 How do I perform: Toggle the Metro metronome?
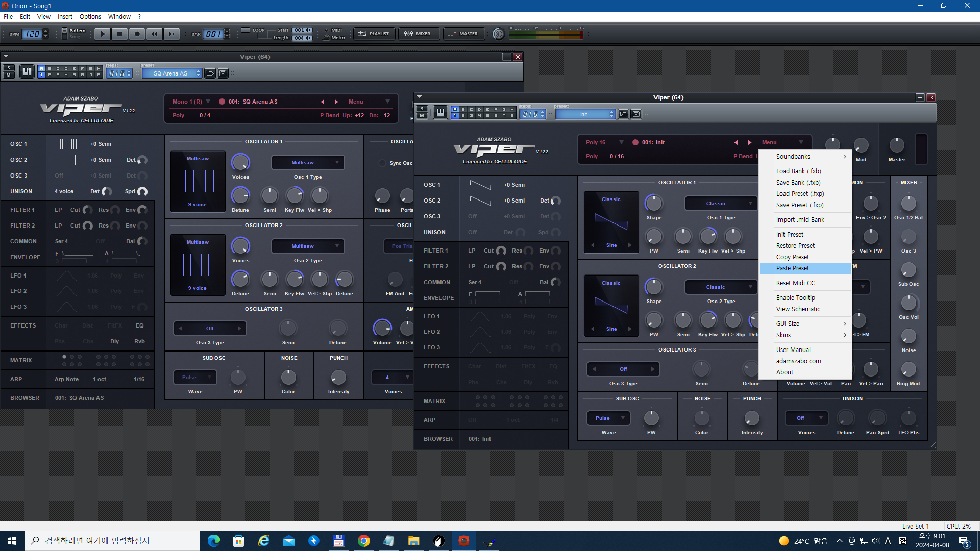pos(327,37)
